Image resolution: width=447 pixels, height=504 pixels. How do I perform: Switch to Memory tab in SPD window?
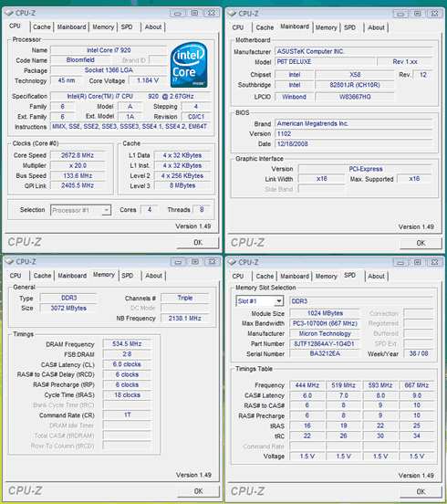click(x=327, y=277)
